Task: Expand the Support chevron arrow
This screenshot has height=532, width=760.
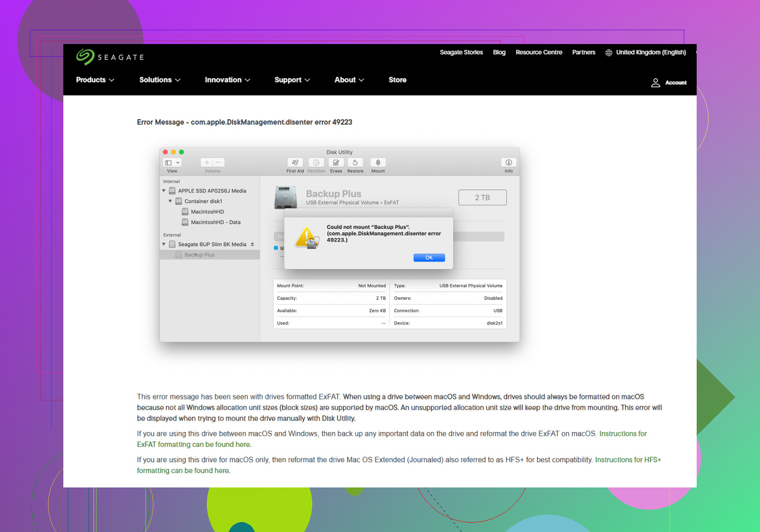Action: pyautogui.click(x=307, y=80)
